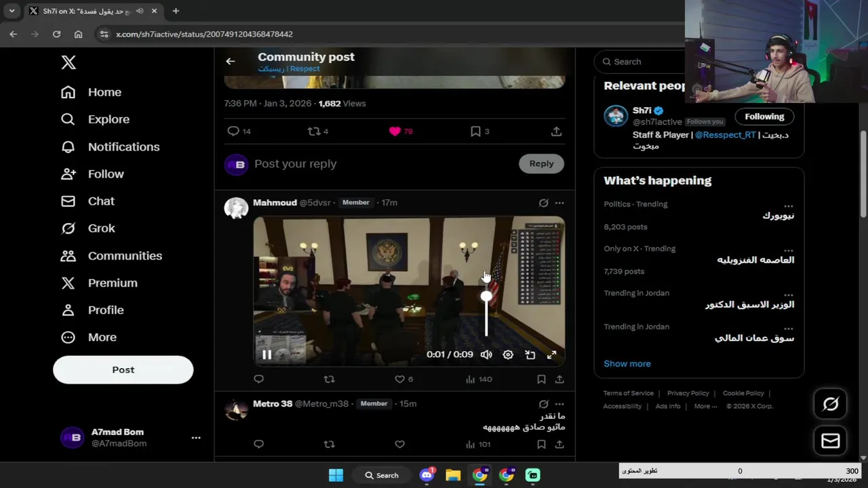Adjust the vertical volume slider handle
The height and width of the screenshot is (488, 868).
(486, 297)
